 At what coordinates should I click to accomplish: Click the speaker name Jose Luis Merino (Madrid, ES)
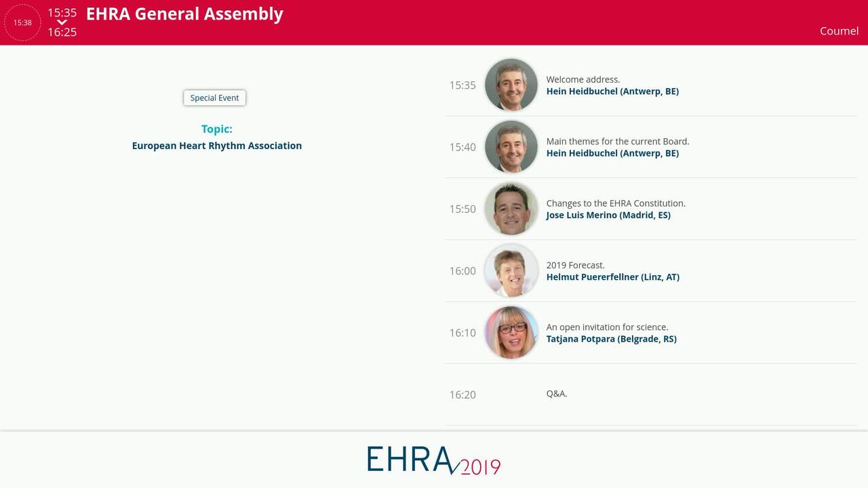coord(608,215)
